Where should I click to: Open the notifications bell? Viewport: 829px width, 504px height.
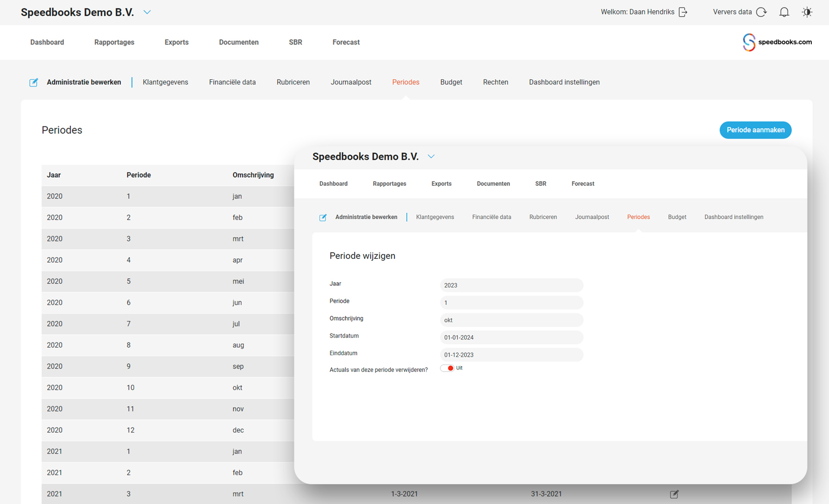(784, 12)
